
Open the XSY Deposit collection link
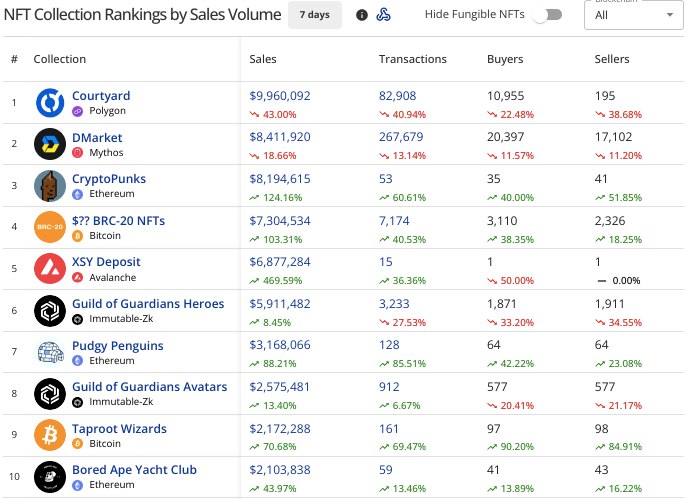pyautogui.click(x=106, y=262)
